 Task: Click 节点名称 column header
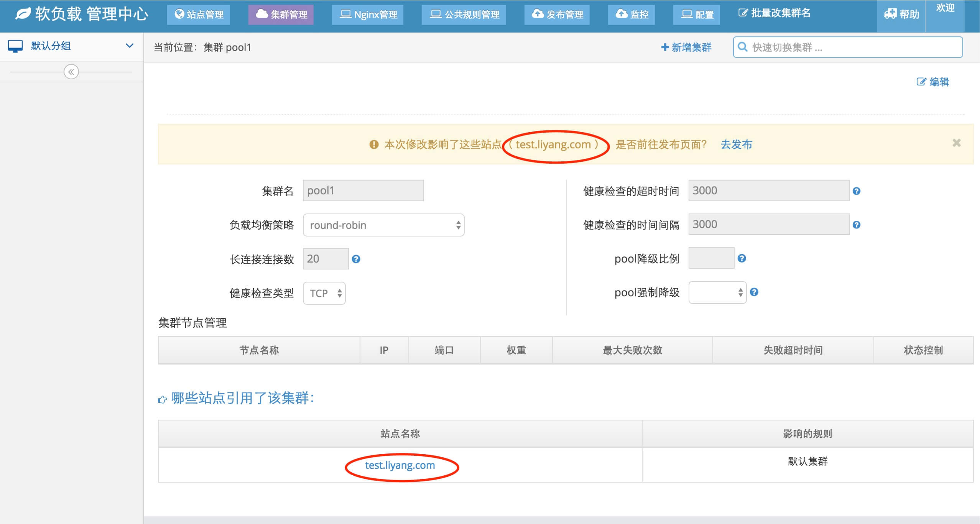point(259,350)
